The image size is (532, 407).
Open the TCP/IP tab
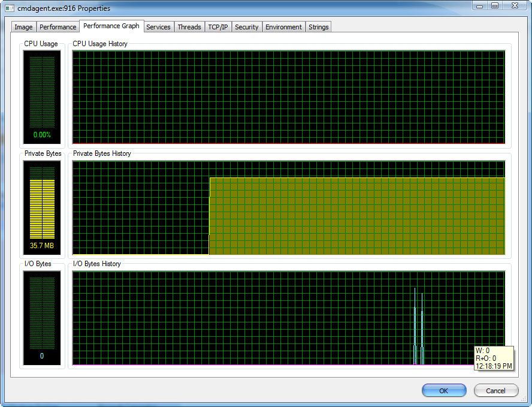tap(218, 27)
